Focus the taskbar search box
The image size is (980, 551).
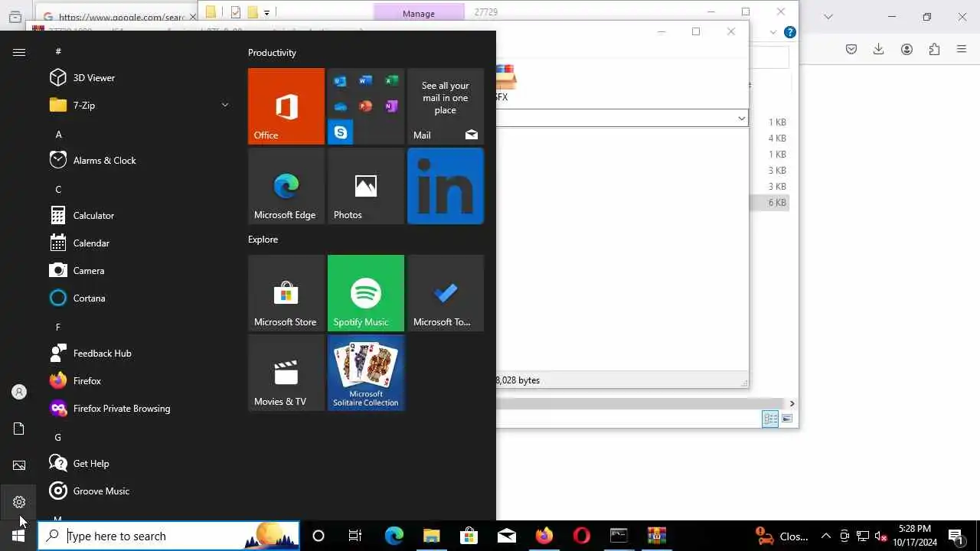coord(168,536)
